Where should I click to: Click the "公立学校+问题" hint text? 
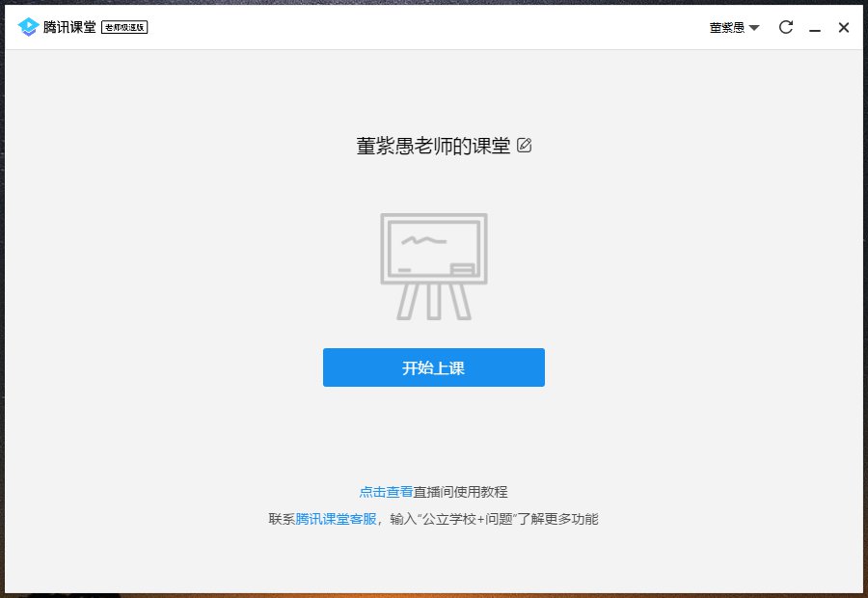(467, 519)
